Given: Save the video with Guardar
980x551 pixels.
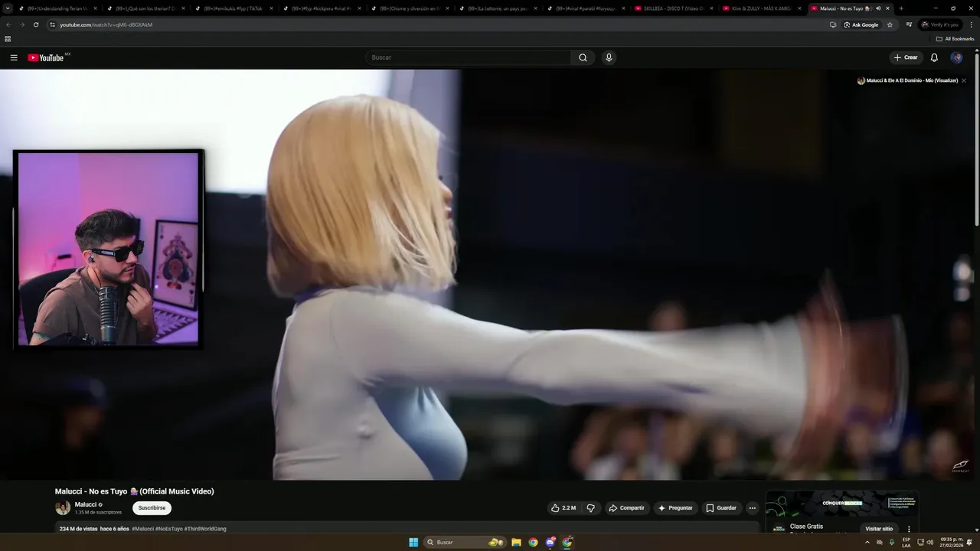Looking at the screenshot, I should point(721,508).
